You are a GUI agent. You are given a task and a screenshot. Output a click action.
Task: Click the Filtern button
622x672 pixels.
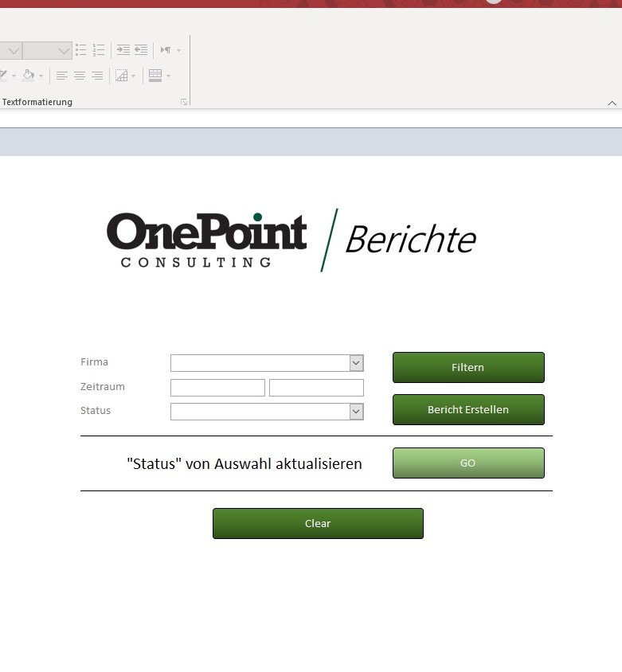click(468, 367)
